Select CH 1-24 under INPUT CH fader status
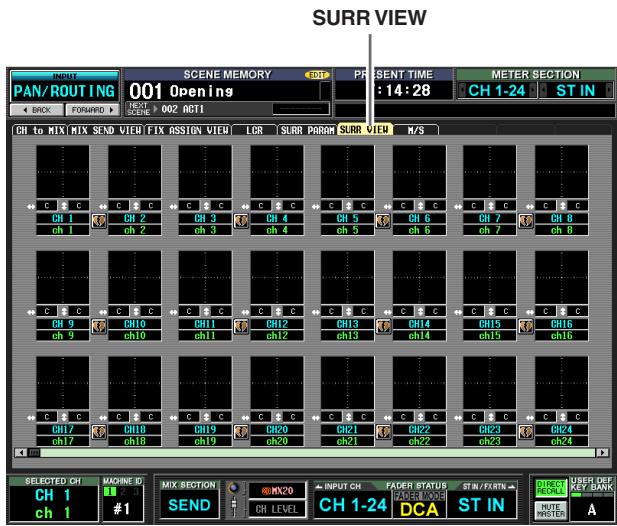This screenshot has width=617, height=526. (353, 505)
